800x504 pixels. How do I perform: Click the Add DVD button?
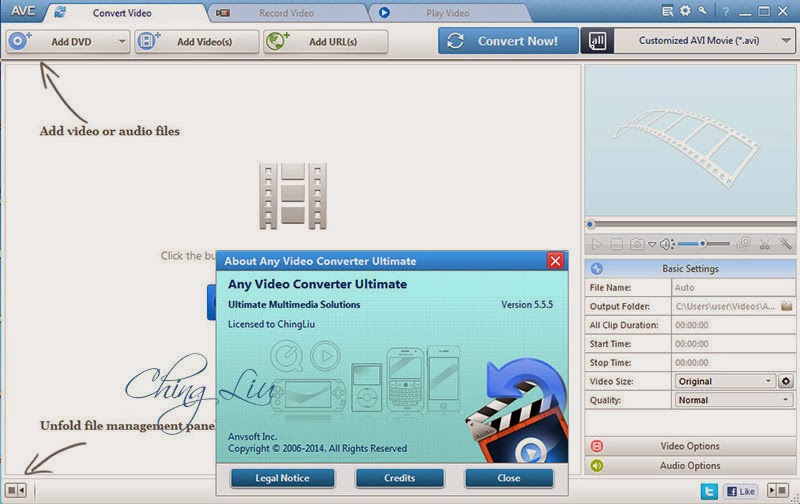pos(68,41)
